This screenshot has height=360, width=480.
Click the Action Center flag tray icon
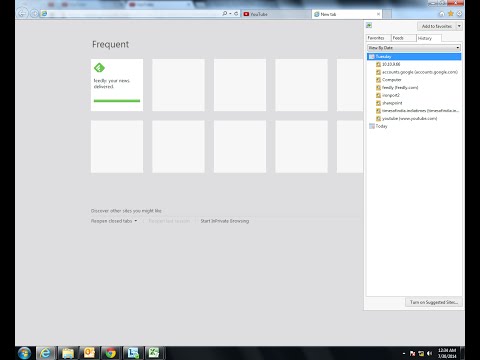point(412,353)
